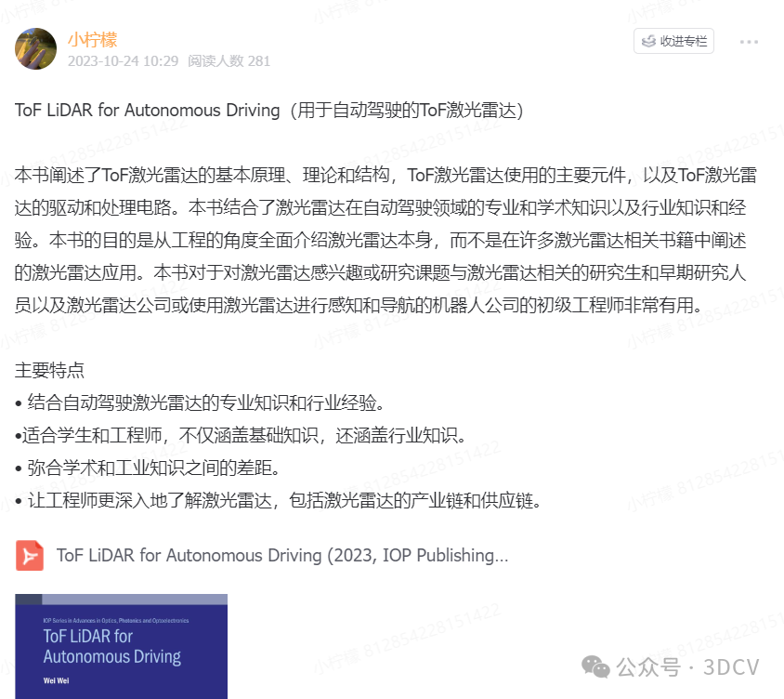The image size is (784, 699).
Task: Click the Wei Wei author name on cover
Action: point(56,680)
